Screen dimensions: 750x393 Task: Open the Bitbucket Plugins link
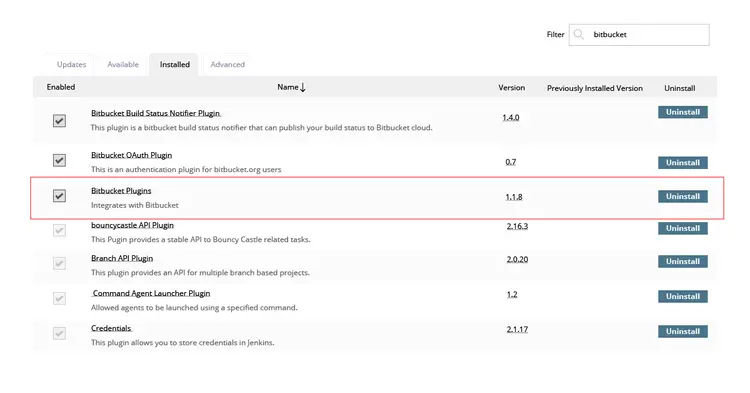[x=121, y=191]
